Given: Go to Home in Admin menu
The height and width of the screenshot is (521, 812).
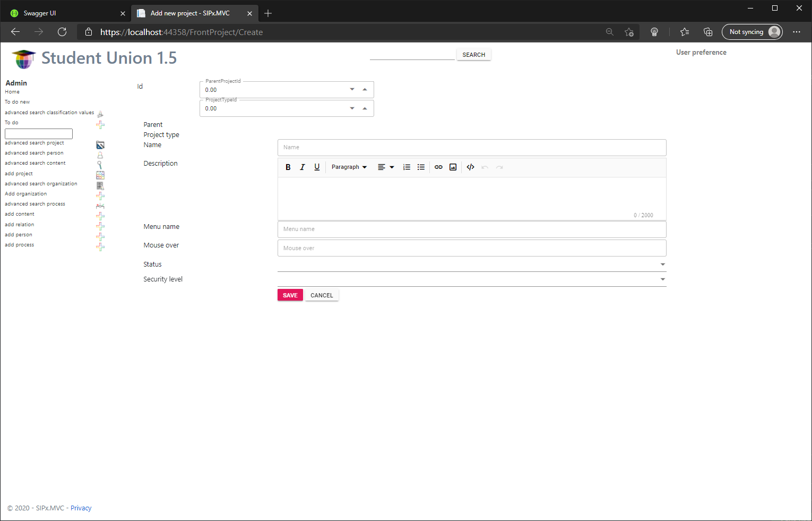Looking at the screenshot, I should click(x=12, y=92).
